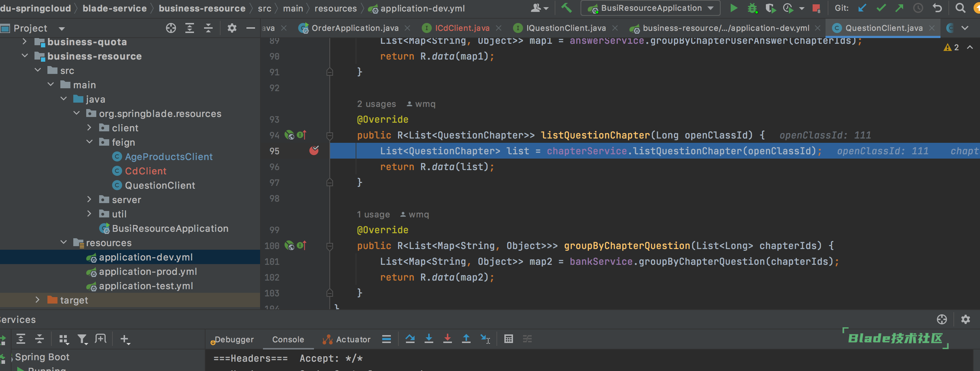Open the Debugger tab in Services
Viewport: 980px width, 371px height.
point(232,339)
